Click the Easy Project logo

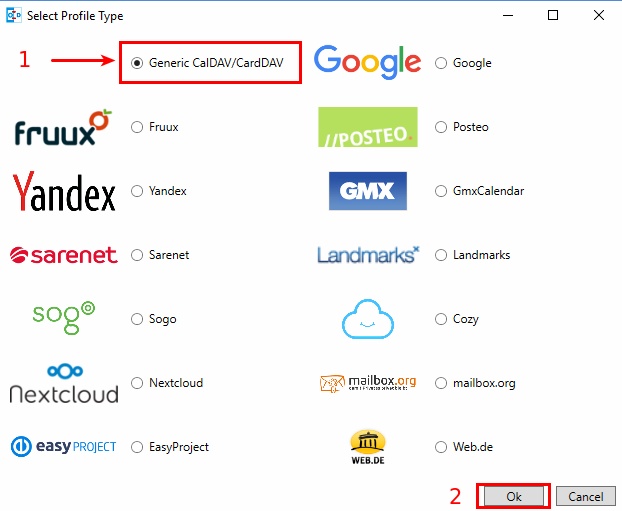[63, 447]
